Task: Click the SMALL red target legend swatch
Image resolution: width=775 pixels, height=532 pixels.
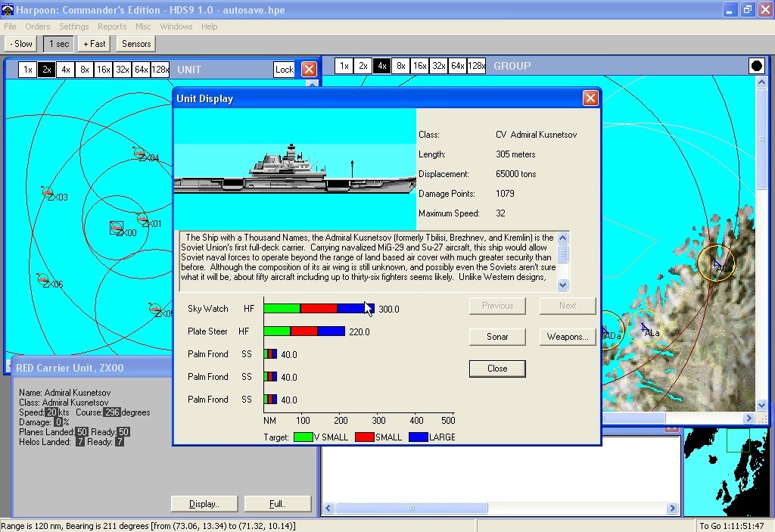Action: [364, 437]
